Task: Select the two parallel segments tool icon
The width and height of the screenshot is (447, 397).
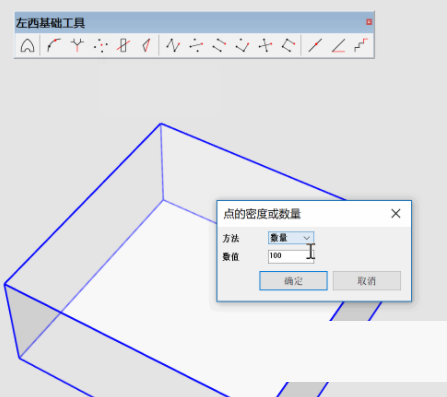Action: (x=219, y=45)
